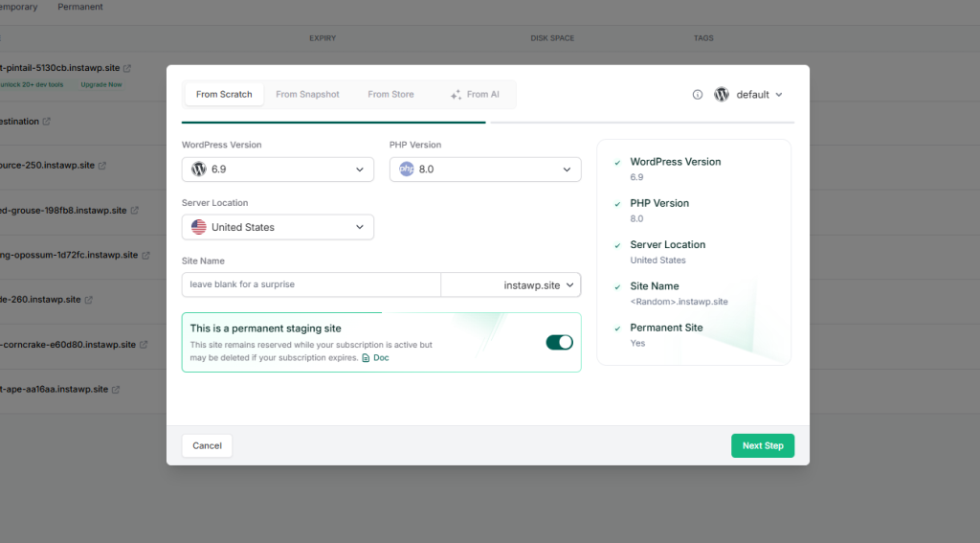Click the DISK SPACE column header in background

552,38
